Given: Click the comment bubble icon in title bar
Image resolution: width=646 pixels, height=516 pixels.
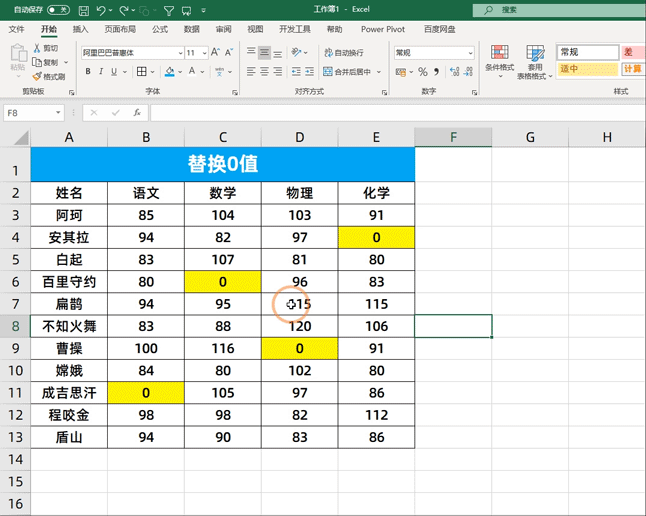Looking at the screenshot, I should [x=187, y=10].
